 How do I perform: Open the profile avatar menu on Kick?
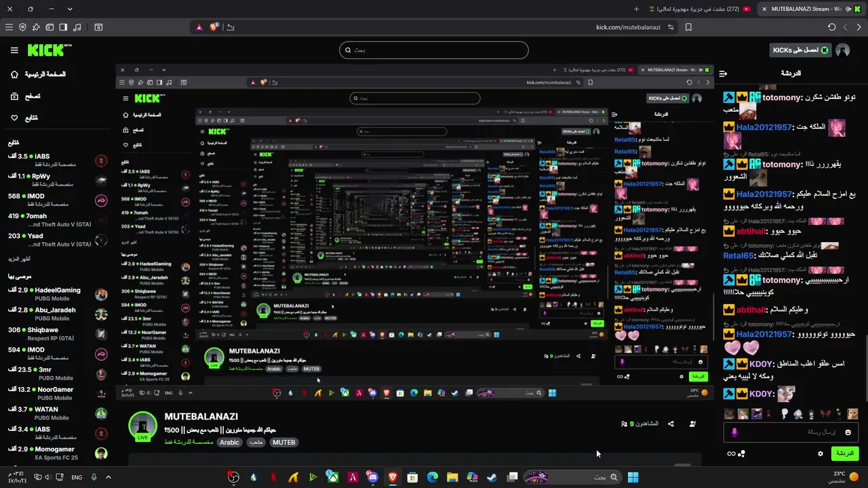click(843, 50)
